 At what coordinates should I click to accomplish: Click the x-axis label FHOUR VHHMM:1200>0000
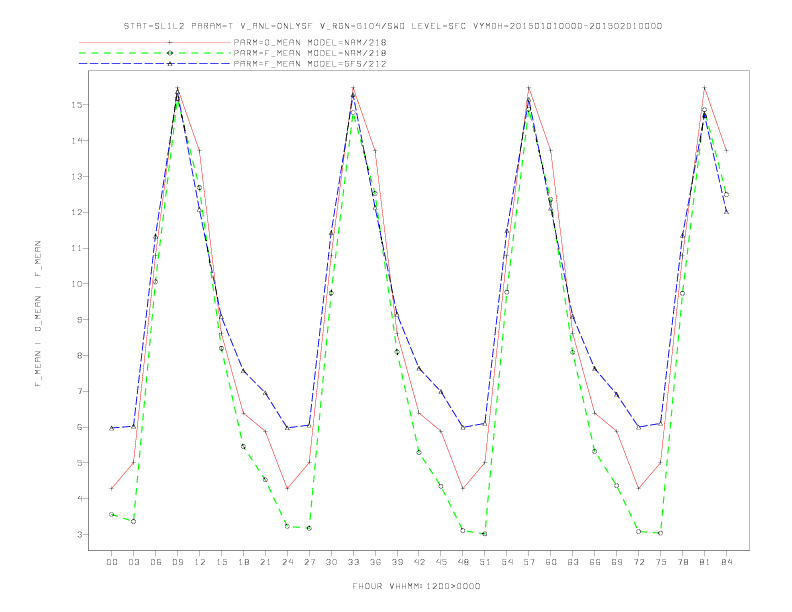[416, 586]
